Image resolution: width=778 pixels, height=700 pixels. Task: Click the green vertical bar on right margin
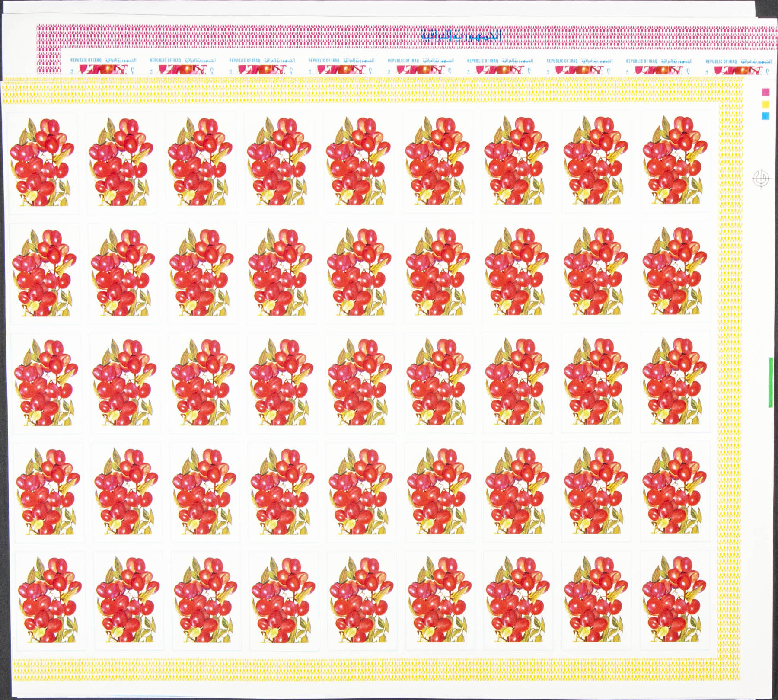[x=771, y=382]
